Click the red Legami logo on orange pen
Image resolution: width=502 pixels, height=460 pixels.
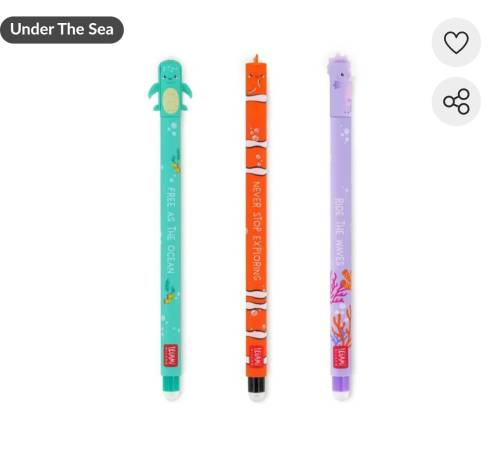click(x=256, y=357)
